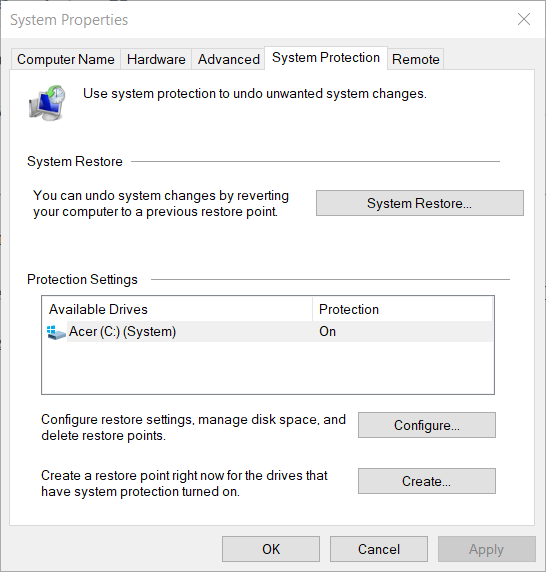Select the System Protection tab
Viewport: 546px width, 572px height.
click(x=326, y=58)
